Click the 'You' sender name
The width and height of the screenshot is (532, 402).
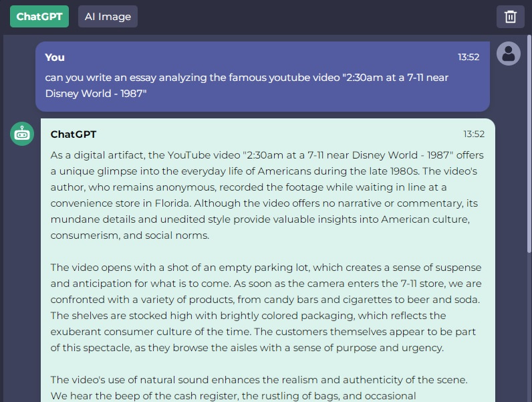click(x=55, y=57)
